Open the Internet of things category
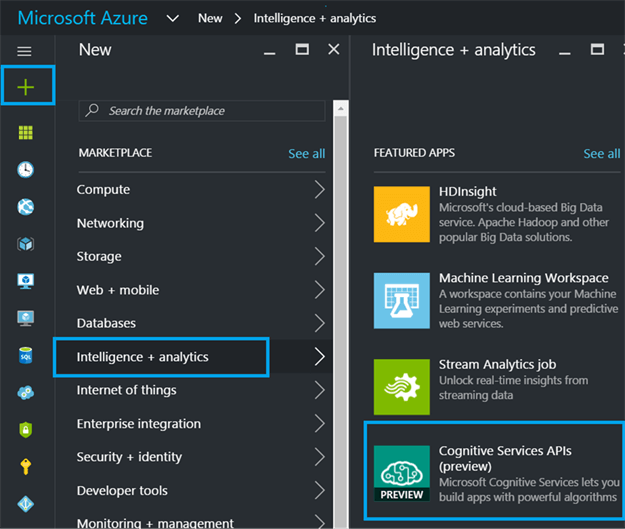Screen dimensions: 625x529 click(x=127, y=390)
